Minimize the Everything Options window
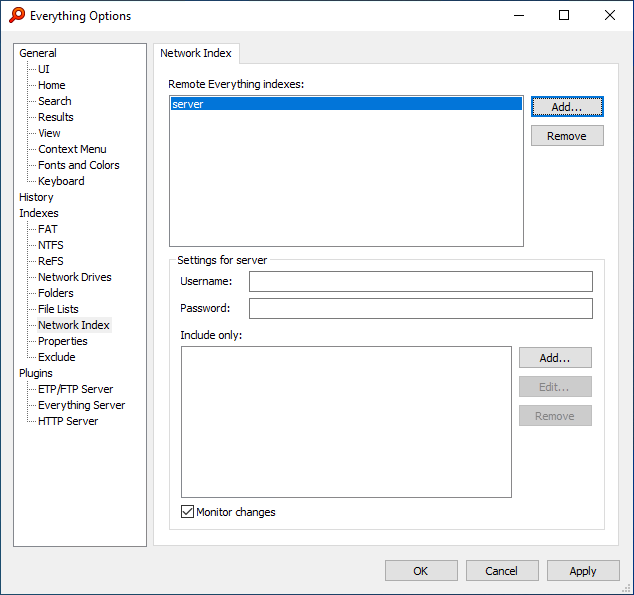 tap(519, 15)
